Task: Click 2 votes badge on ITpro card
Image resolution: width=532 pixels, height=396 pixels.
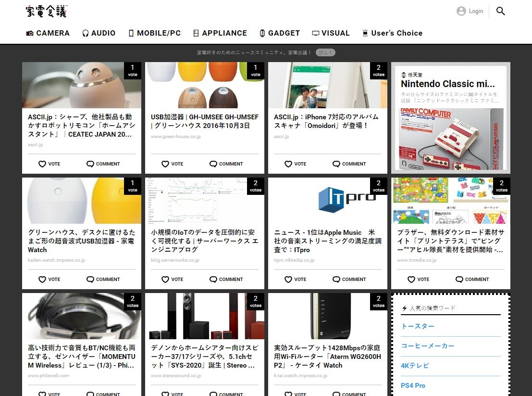Action: [379, 187]
